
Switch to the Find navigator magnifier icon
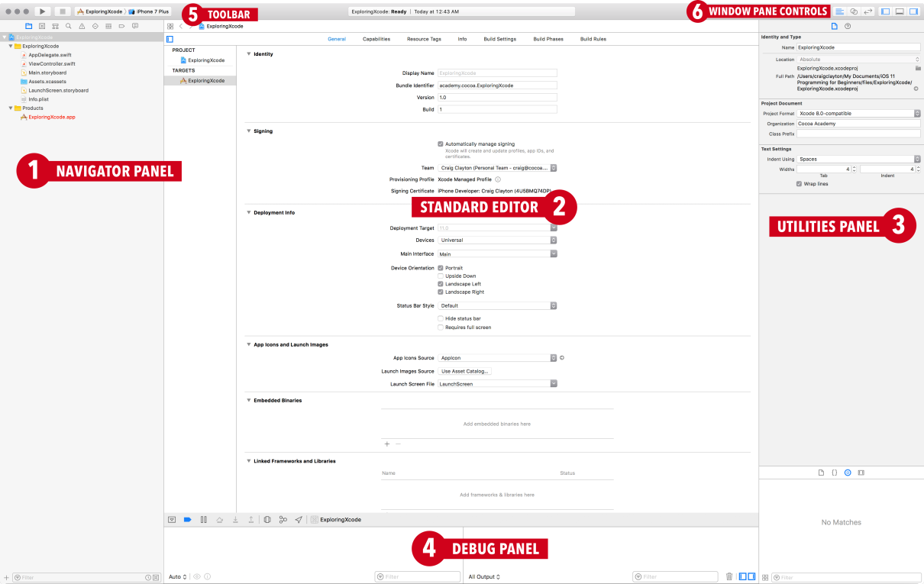pyautogui.click(x=69, y=26)
